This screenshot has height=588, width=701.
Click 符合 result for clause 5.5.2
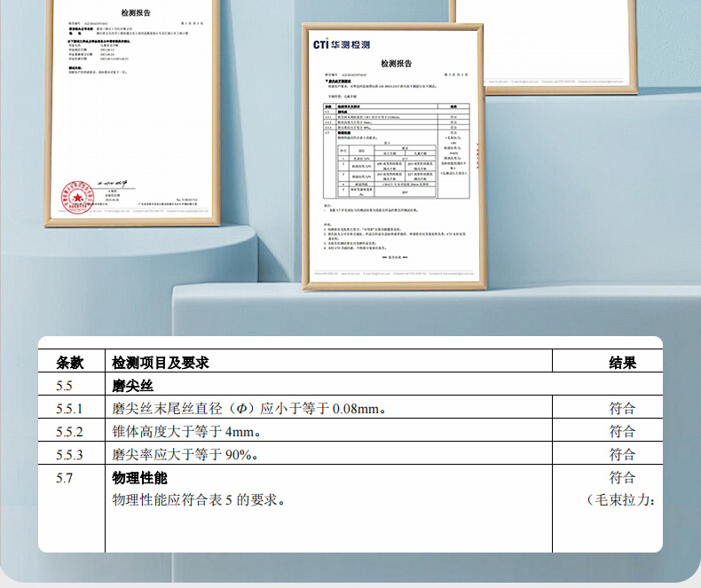tap(622, 432)
